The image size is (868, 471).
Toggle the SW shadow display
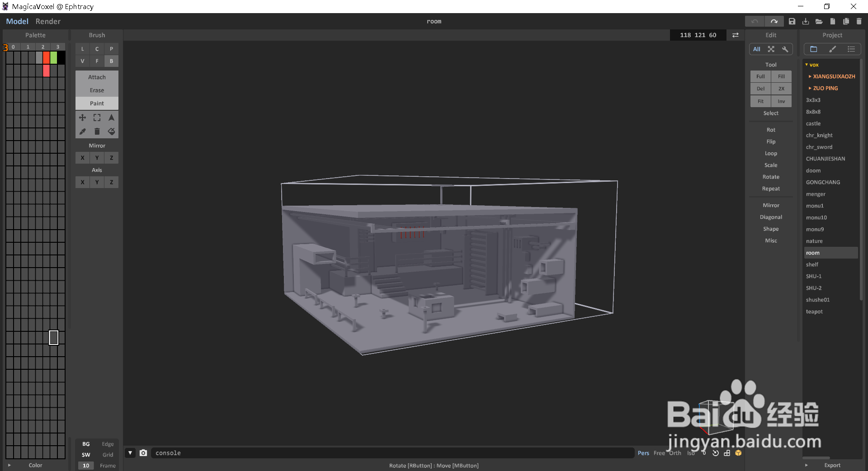point(86,455)
